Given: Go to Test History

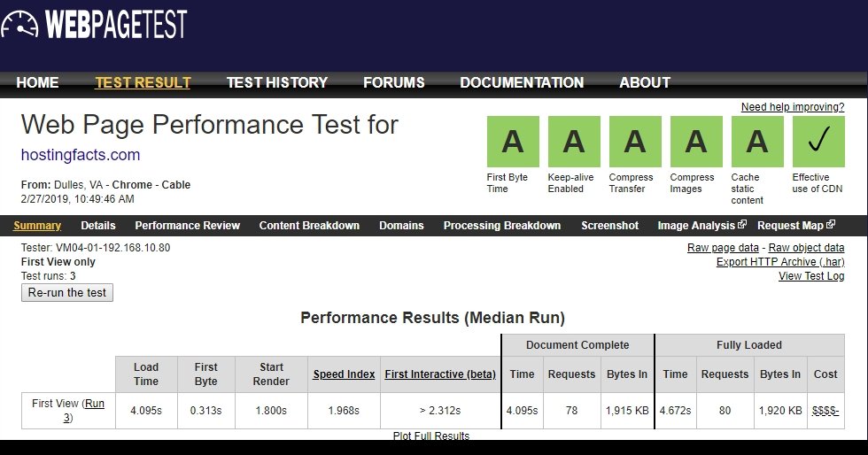Looking at the screenshot, I should click(276, 82).
